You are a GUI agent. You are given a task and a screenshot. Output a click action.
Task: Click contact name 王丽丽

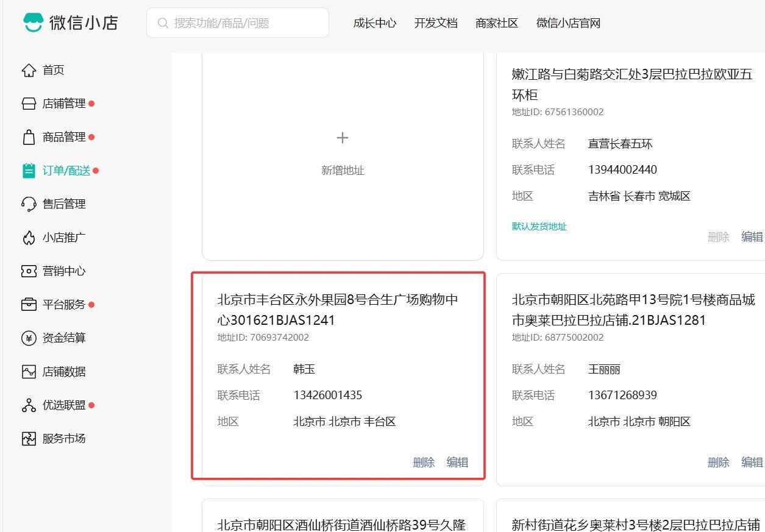[604, 369]
